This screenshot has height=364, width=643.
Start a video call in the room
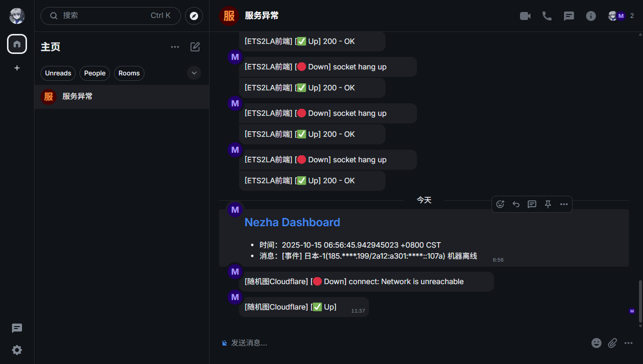pos(525,16)
